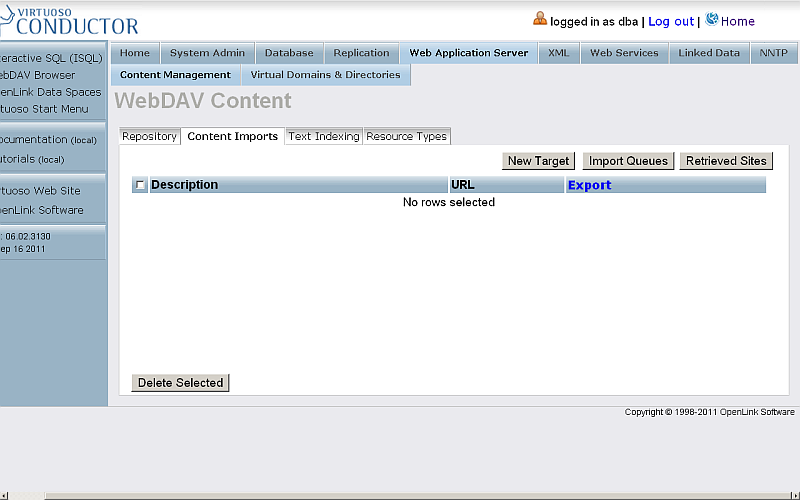Open the Resource Types tab
Screen dimensions: 800x500
(406, 137)
